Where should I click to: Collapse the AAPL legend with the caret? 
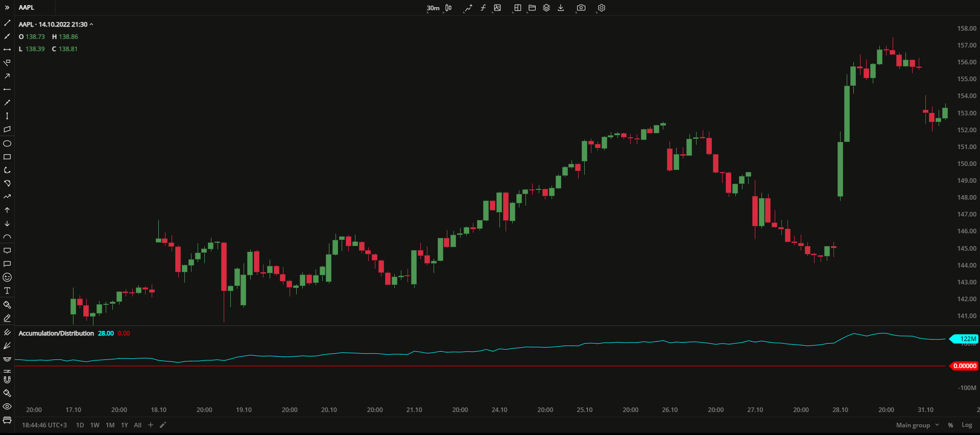coord(91,25)
